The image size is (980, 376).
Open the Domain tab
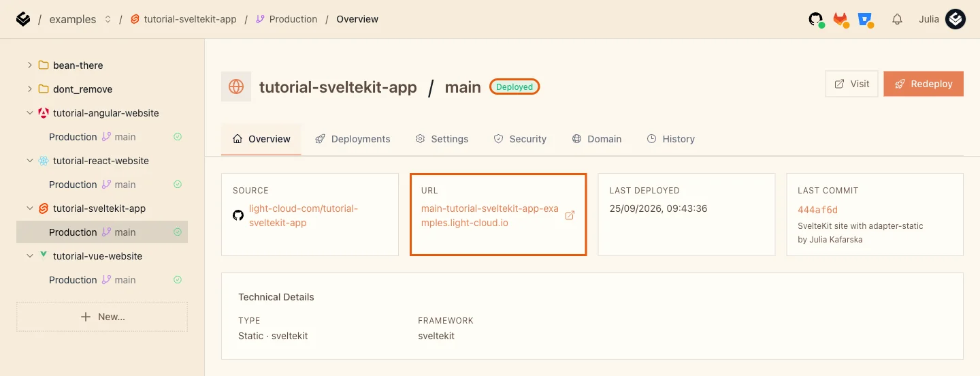click(x=597, y=139)
